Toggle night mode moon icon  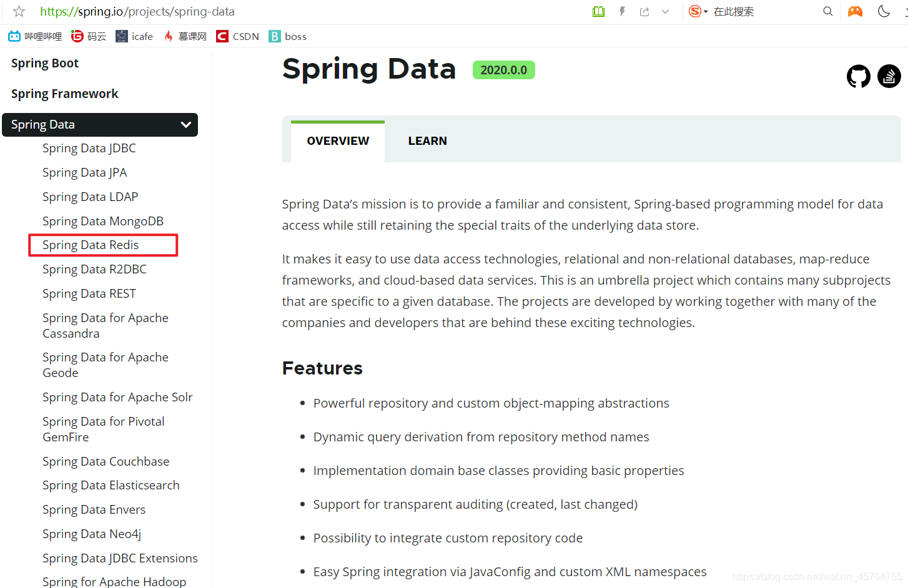pyautogui.click(x=884, y=11)
